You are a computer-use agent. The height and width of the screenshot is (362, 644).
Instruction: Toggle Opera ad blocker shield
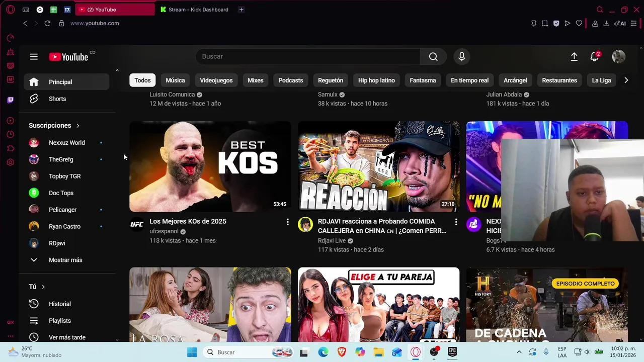click(x=556, y=23)
